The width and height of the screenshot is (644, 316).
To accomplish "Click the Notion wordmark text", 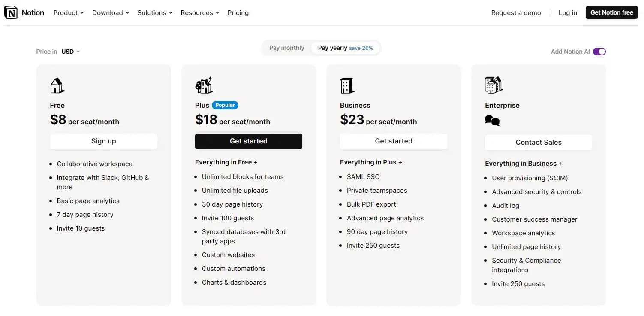I will (33, 13).
